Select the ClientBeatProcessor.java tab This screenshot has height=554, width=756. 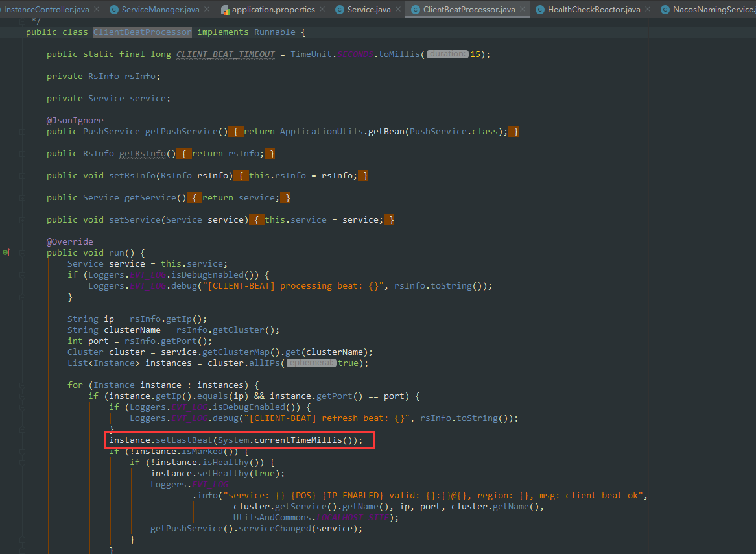coord(469,10)
